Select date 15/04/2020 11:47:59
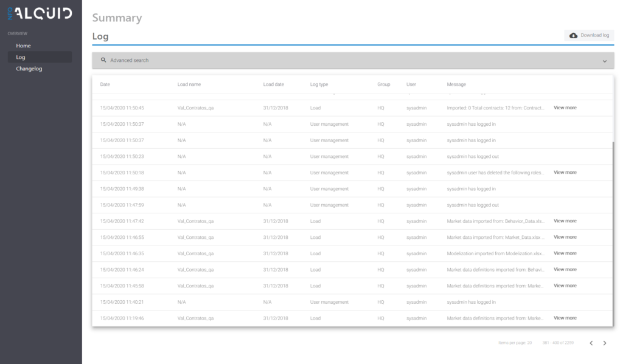The width and height of the screenshot is (623, 364). pos(122,205)
